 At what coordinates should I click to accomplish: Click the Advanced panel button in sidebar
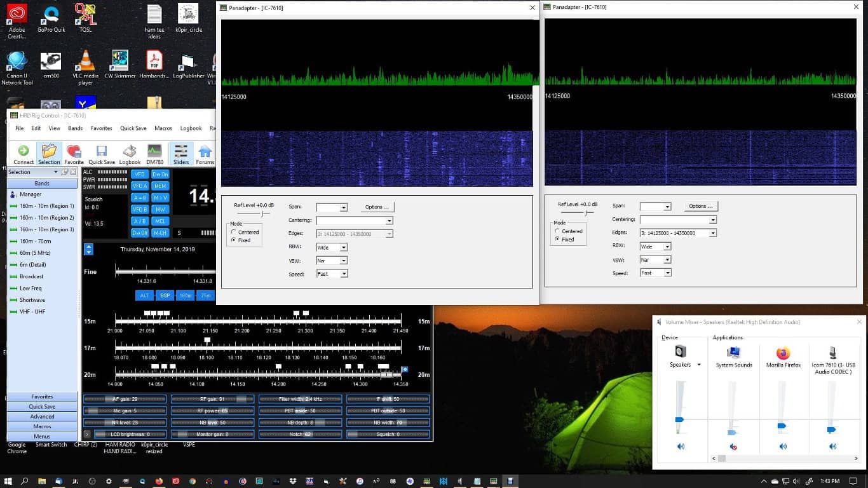pyautogui.click(x=42, y=417)
